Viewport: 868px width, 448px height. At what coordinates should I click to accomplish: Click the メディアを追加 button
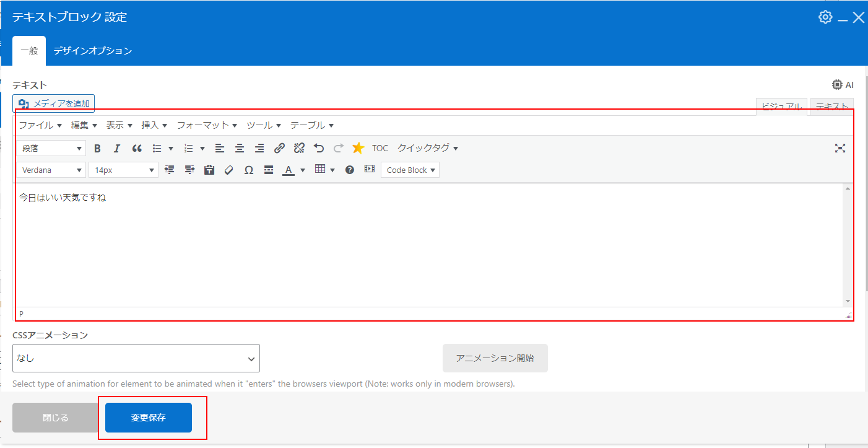point(54,103)
